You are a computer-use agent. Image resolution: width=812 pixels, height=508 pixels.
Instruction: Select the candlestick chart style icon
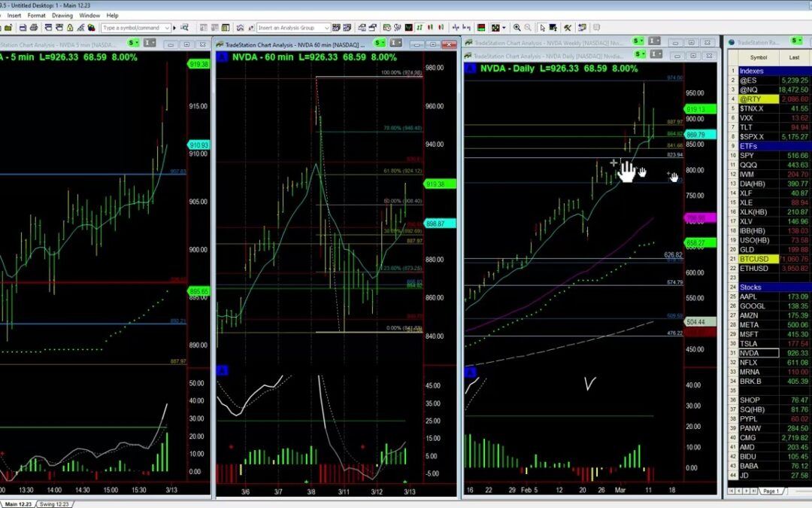(430, 28)
